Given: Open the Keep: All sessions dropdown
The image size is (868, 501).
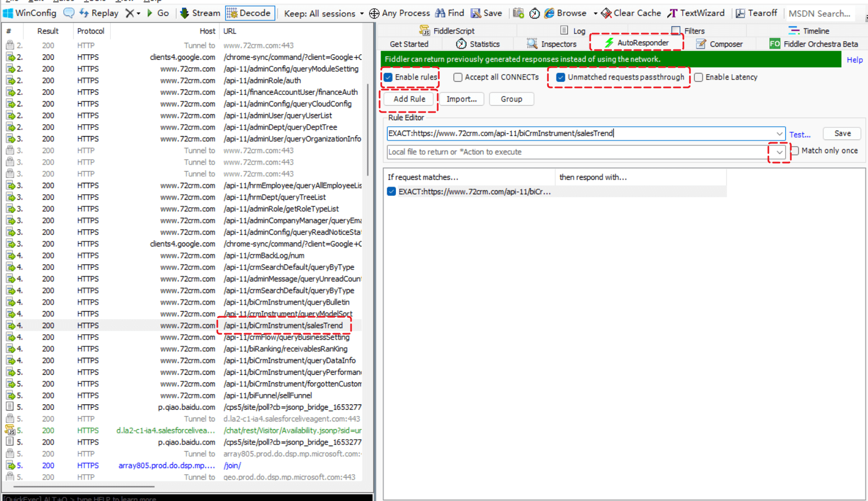Looking at the screenshot, I should (x=324, y=13).
